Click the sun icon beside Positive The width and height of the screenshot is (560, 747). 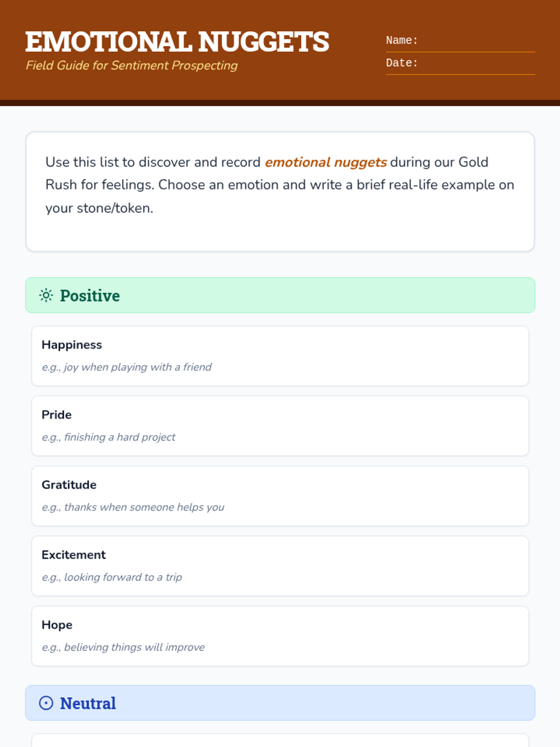pyautogui.click(x=46, y=296)
